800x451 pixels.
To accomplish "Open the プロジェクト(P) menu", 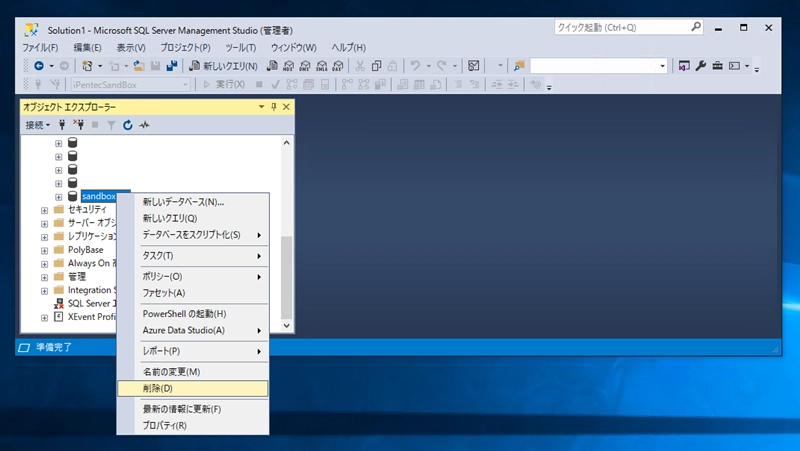I will point(185,47).
